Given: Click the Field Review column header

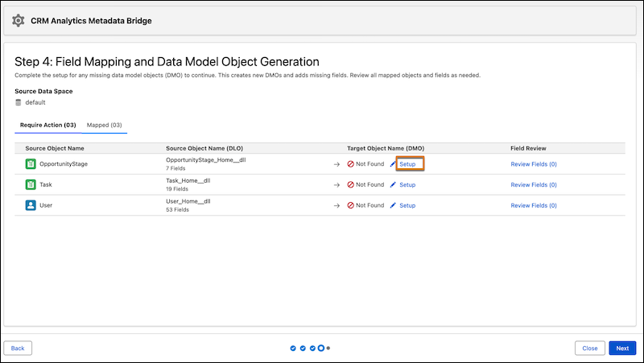Looking at the screenshot, I should point(528,148).
